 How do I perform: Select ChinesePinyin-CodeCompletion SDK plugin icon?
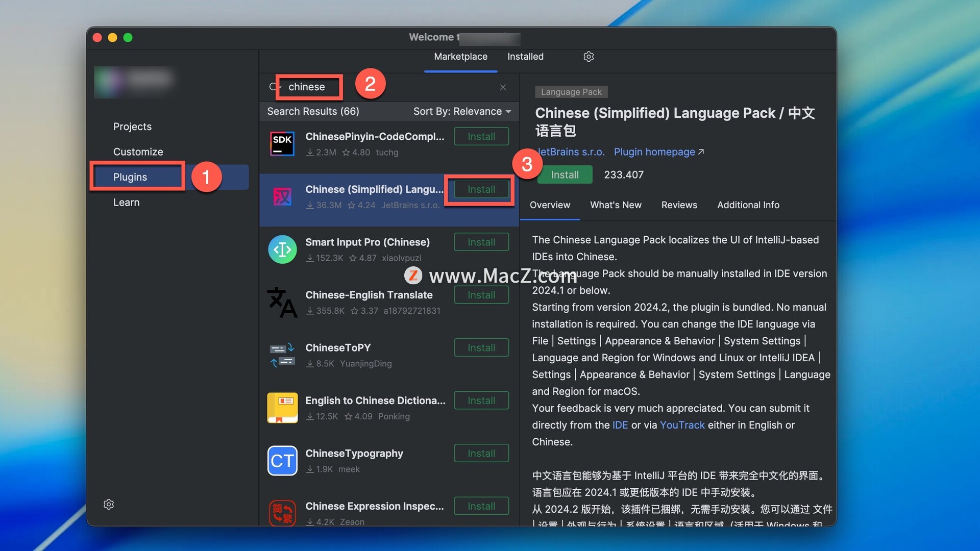point(282,144)
